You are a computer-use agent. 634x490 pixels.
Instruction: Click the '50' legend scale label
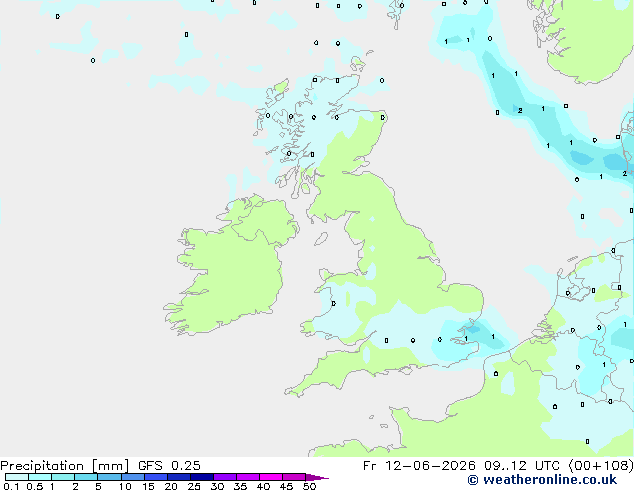309,486
